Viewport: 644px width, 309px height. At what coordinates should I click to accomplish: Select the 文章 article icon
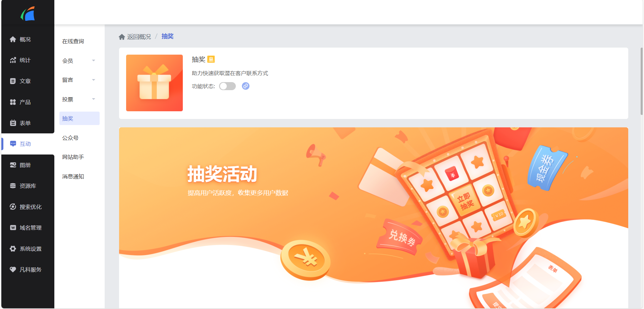coord(13,81)
